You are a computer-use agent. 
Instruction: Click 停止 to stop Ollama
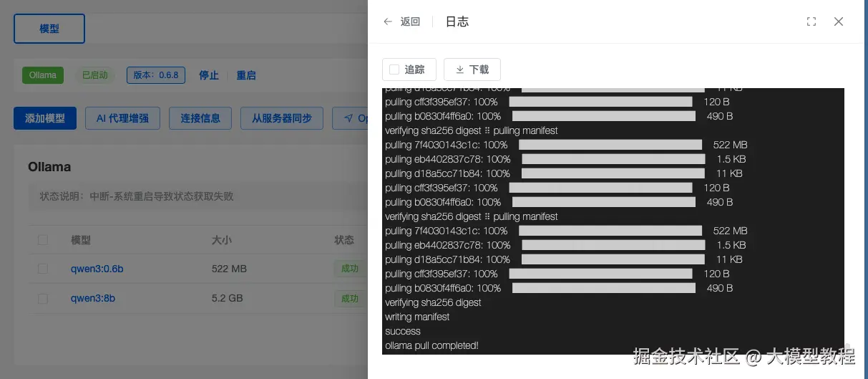[209, 75]
